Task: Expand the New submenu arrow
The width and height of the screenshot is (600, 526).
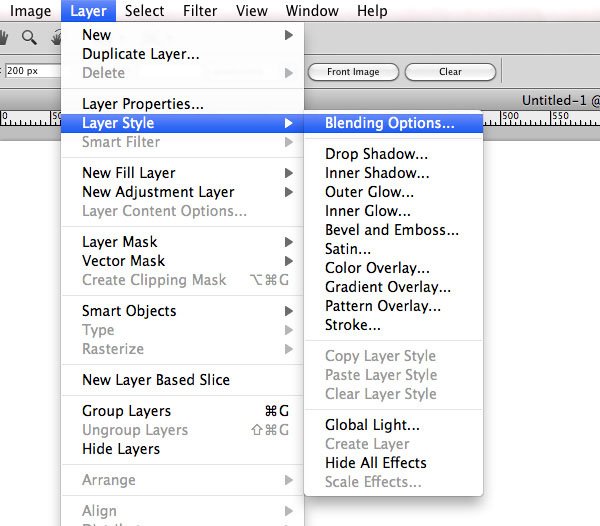Action: tap(289, 35)
